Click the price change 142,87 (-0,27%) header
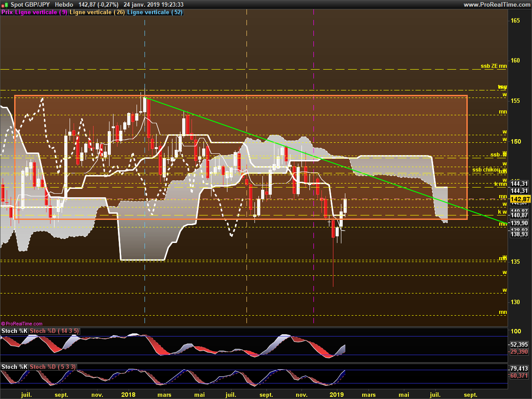 (x=98, y=4)
